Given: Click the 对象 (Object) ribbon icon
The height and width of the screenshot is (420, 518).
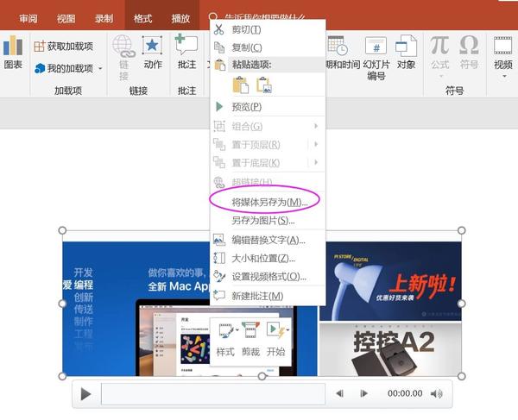Looking at the screenshot, I should click(406, 47).
